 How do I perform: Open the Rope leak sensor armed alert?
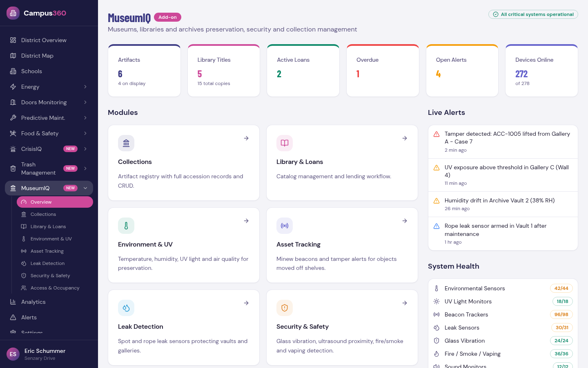click(503, 234)
